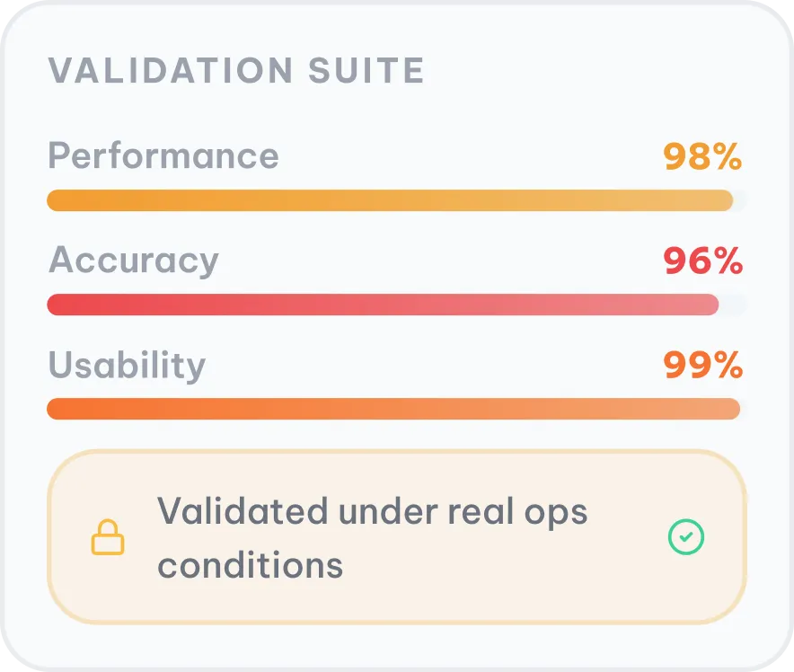Toggle the Performance metric row

click(395, 175)
